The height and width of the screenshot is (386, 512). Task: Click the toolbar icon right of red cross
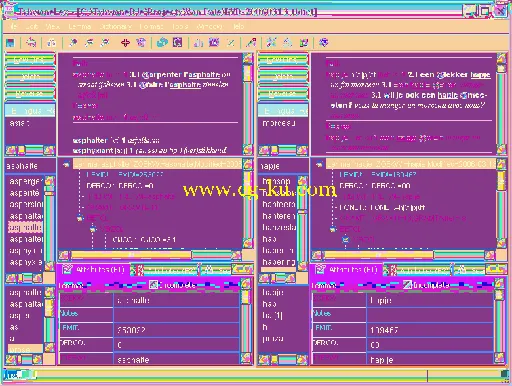tap(141, 43)
